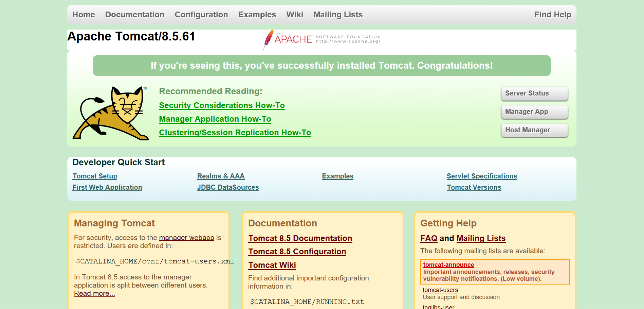Open the tomcat-users mailing list link
Image resolution: width=644 pixels, height=309 pixels.
(440, 290)
